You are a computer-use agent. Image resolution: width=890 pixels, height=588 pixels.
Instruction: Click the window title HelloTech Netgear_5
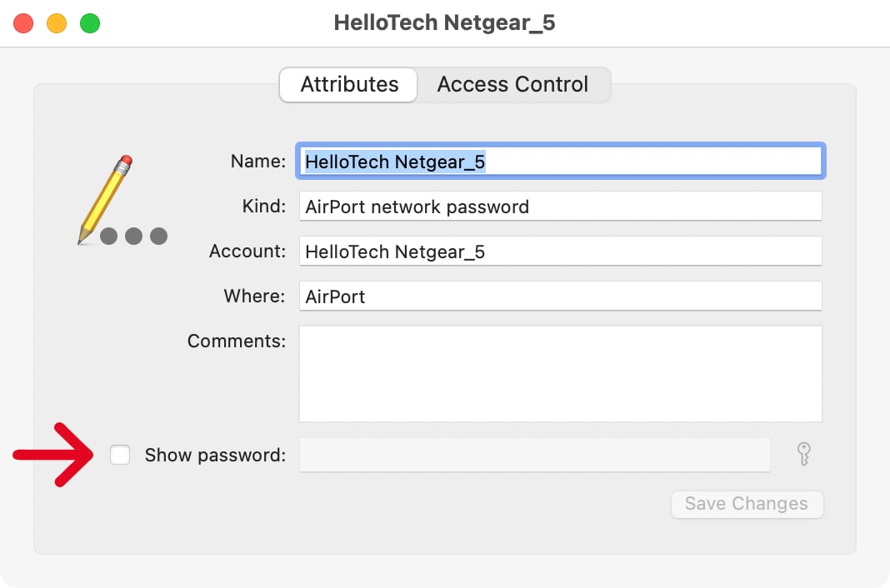pos(444,22)
